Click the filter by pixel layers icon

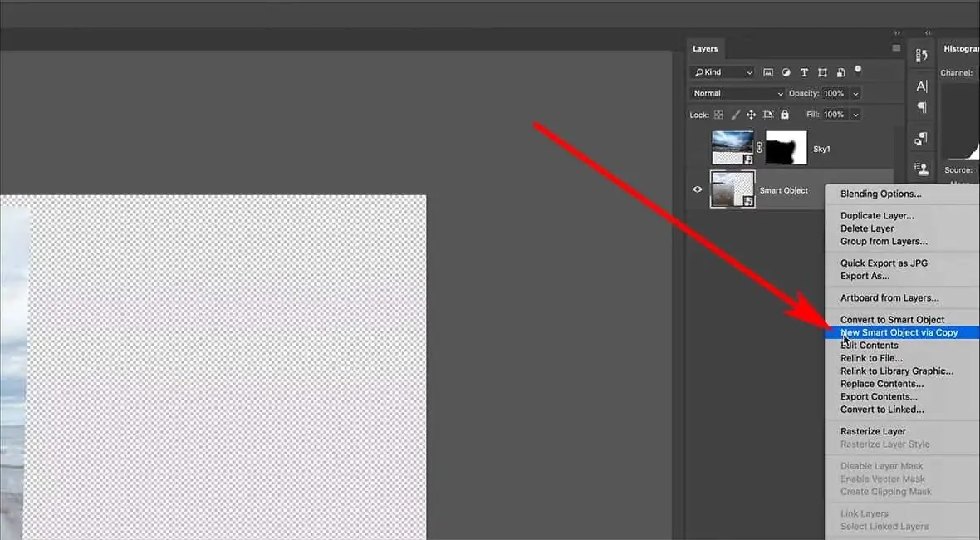(768, 72)
